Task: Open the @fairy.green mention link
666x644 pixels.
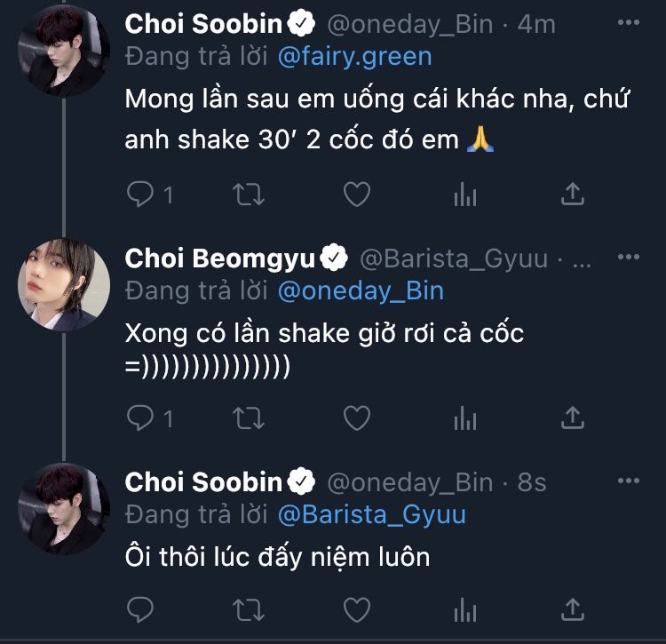Action: [354, 57]
